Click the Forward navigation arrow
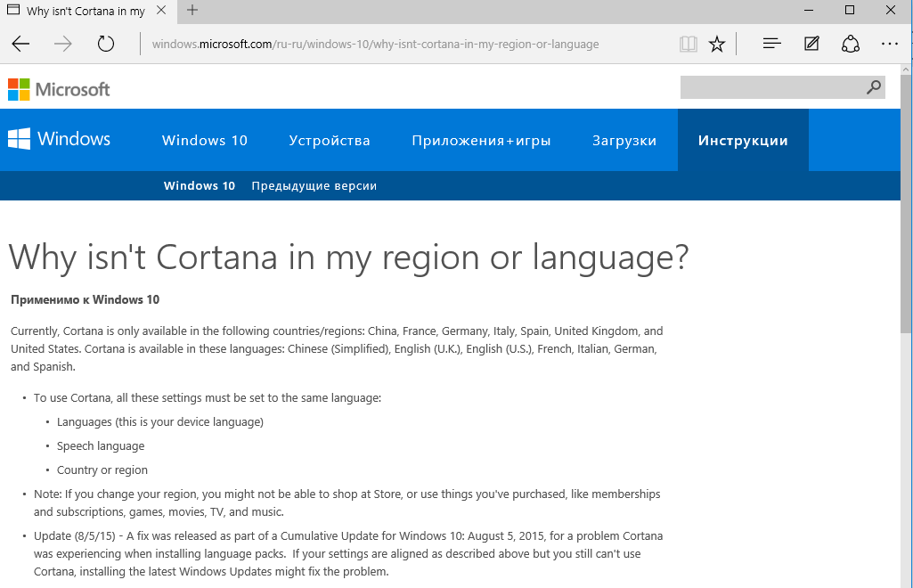Viewport: 913px width, 588px height. click(63, 44)
